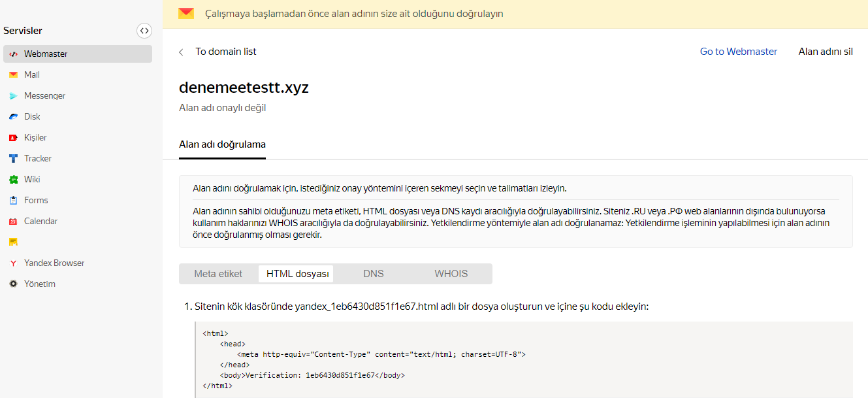Launch Messenger via its sidebar icon

[13, 96]
